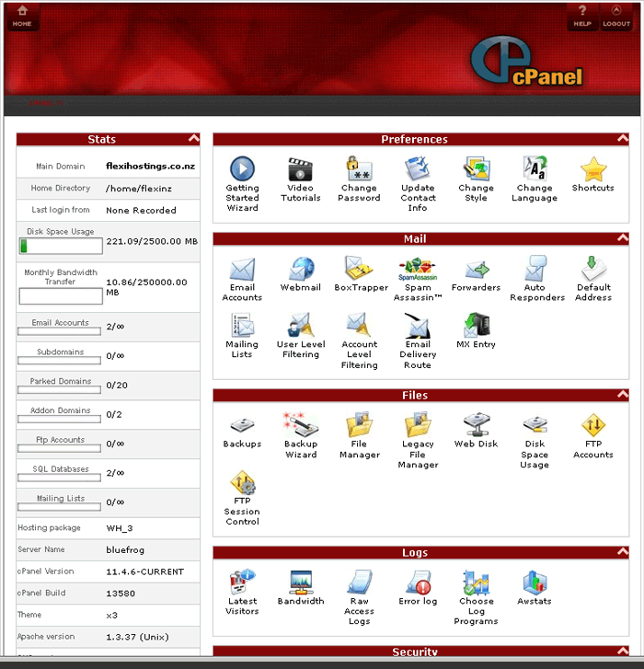Click the Disk Space Usage progress bar

point(61,246)
